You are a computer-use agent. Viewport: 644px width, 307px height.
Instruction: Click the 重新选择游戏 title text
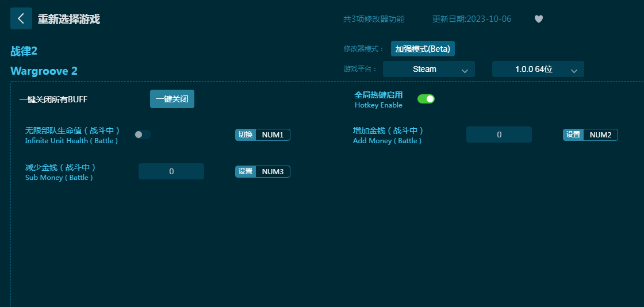tap(69, 19)
